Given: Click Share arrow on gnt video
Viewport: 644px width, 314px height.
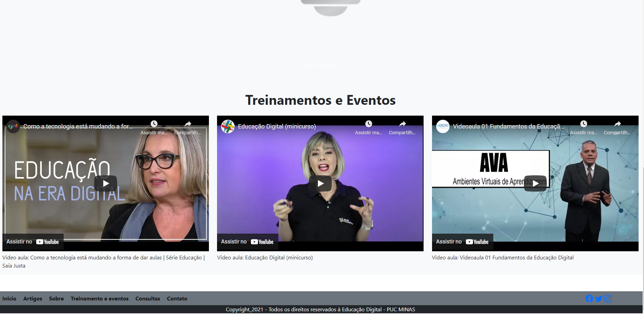Looking at the screenshot, I should (188, 124).
